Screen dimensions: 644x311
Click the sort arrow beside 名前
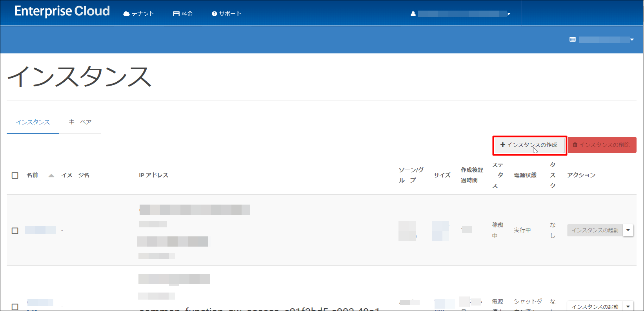coord(51,176)
